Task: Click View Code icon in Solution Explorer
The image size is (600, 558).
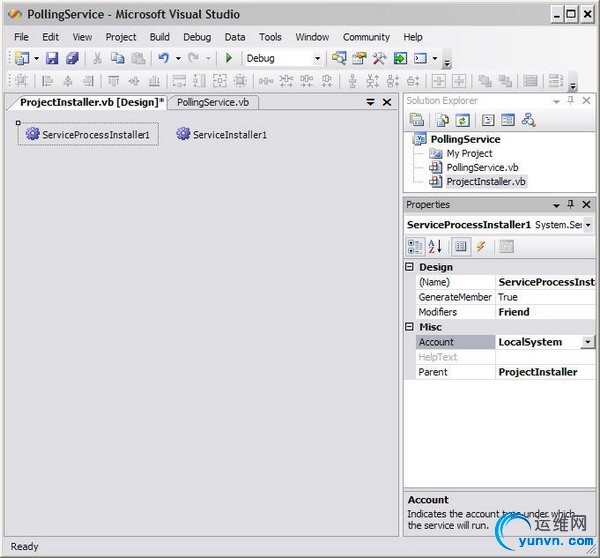Action: pyautogui.click(x=488, y=121)
